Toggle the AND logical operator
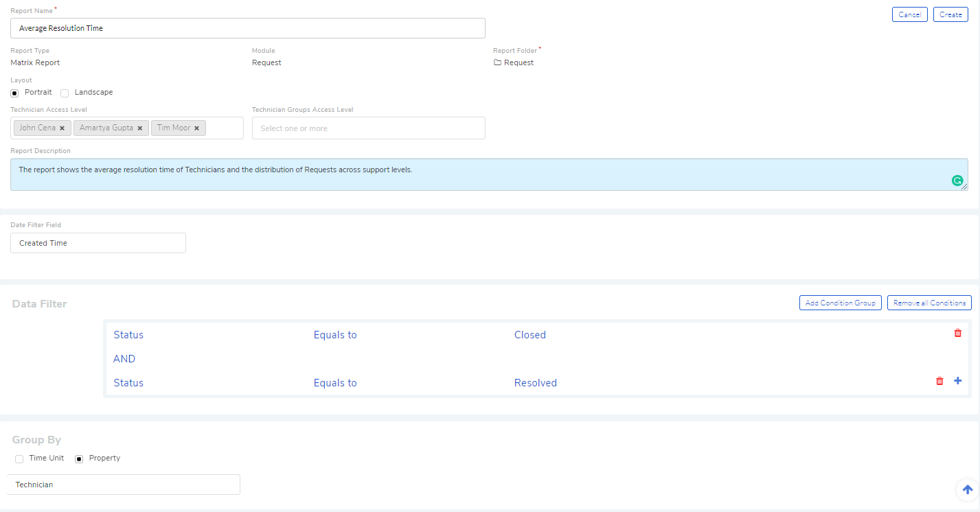Screen dimensions: 980x512 click(x=124, y=359)
